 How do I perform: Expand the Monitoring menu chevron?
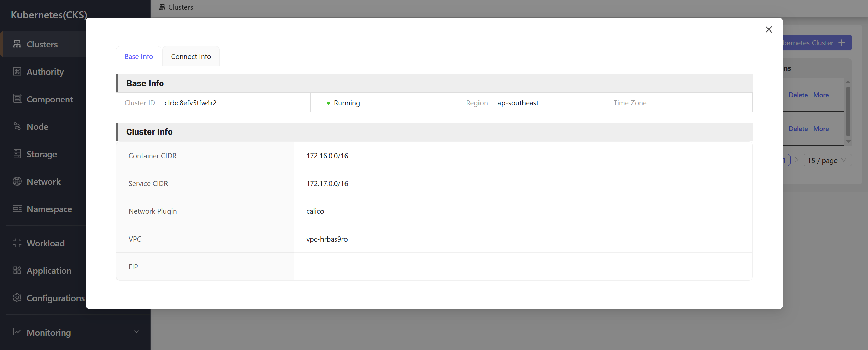[136, 332]
